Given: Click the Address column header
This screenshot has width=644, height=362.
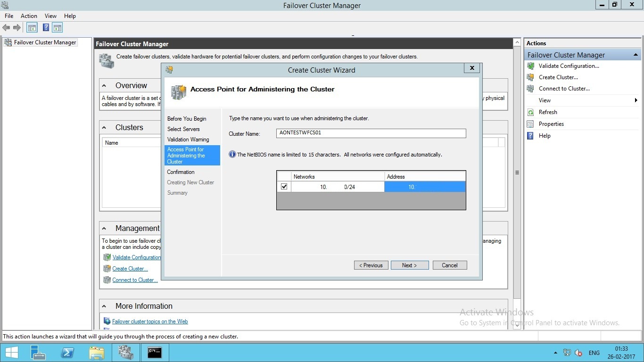Looking at the screenshot, I should [425, 177].
